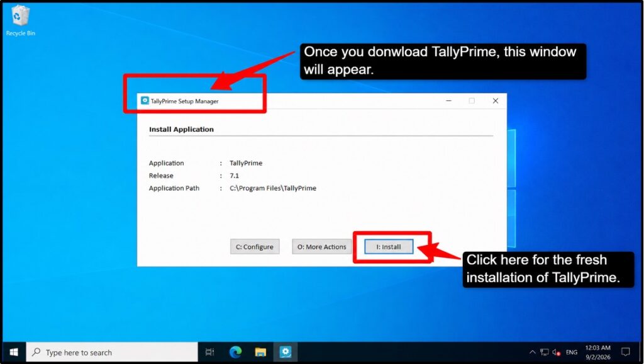
Task: Click the TallyPrime Setup Manager title icon
Action: (145, 101)
